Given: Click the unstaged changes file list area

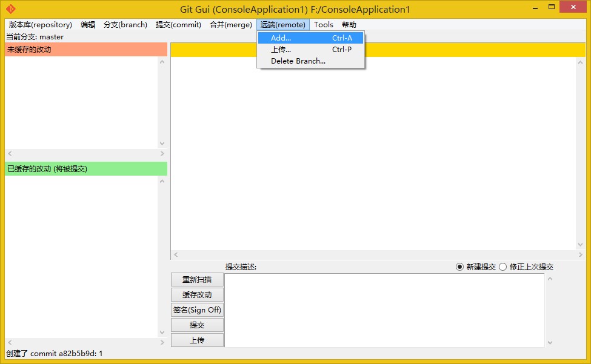Looking at the screenshot, I should (81, 102).
